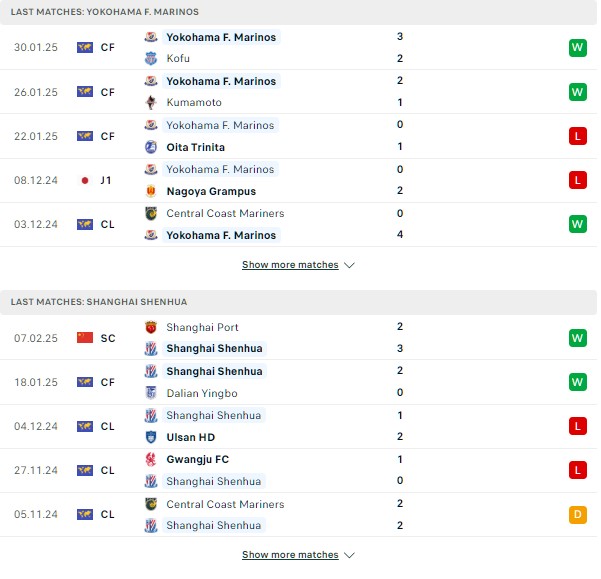Click the W badge for 30.01.25 match

point(578,48)
